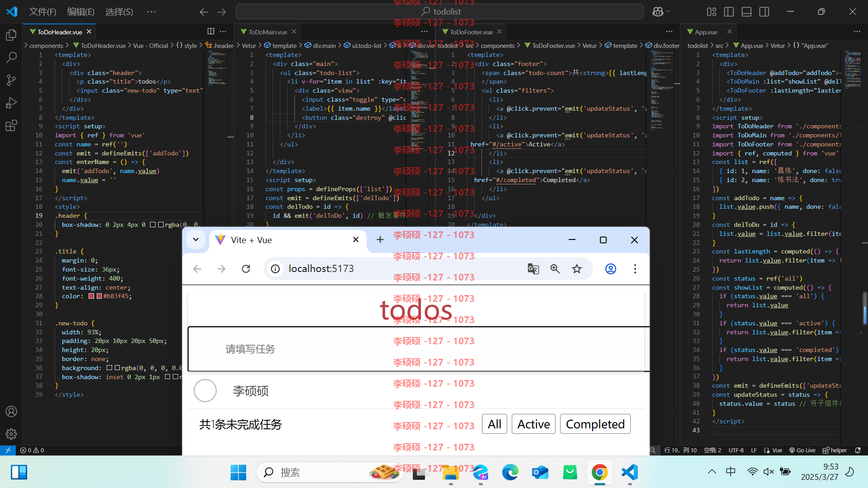This screenshot has height=488, width=868.
Task: Close the Vite + Vue browser tab
Action: (356, 239)
